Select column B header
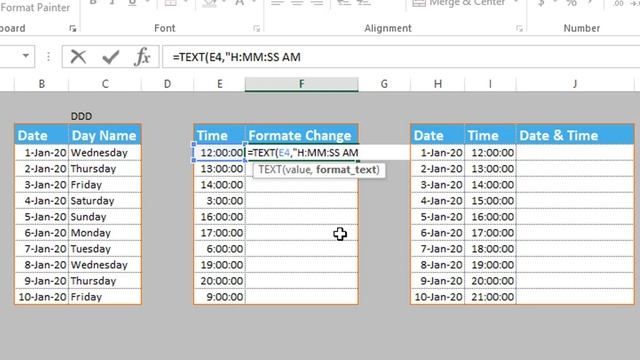This screenshot has height=360, width=640. (42, 84)
